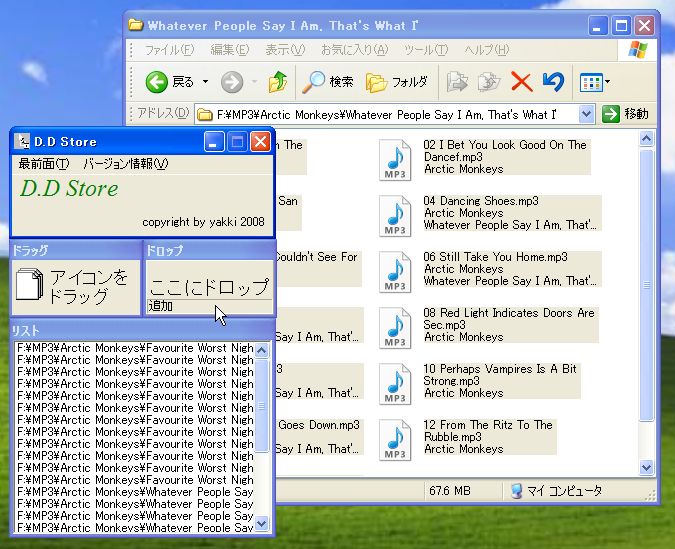Click the Views grid icon in toolbar
675x549 pixels.
pos(591,82)
